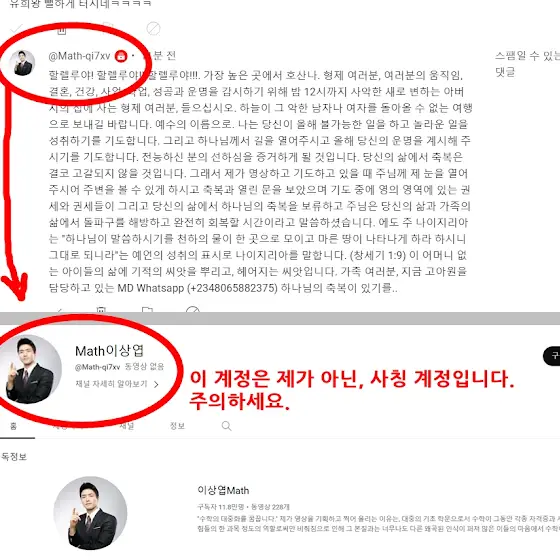The width and height of the screenshot is (560, 560).
Task: Delete the @Math-qi7xv comment using trash icon
Action: [62, 29]
